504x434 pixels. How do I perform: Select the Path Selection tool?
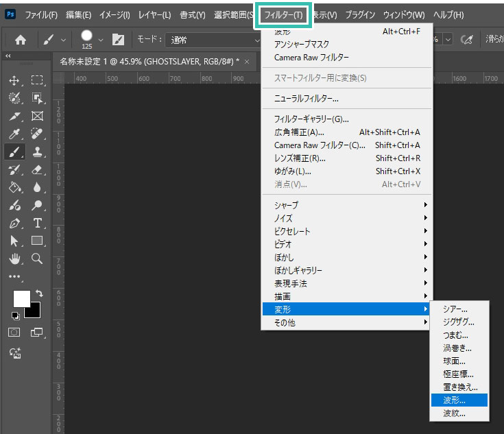pos(14,241)
